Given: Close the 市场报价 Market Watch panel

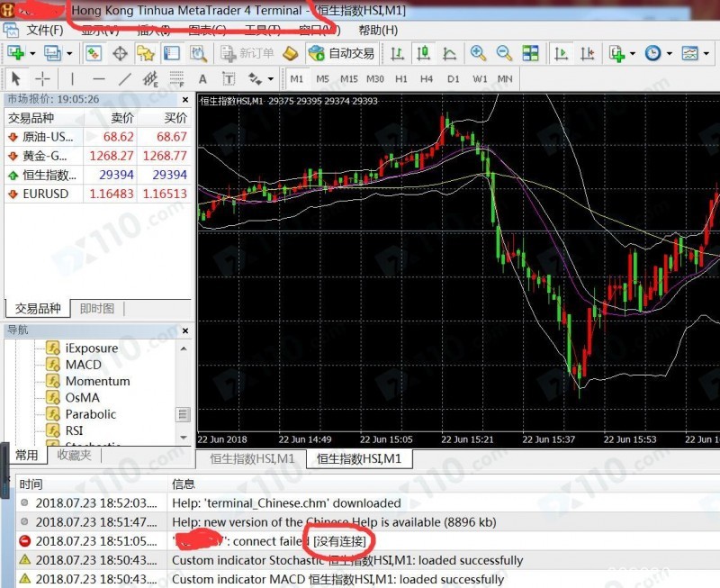Looking at the screenshot, I should (x=185, y=100).
